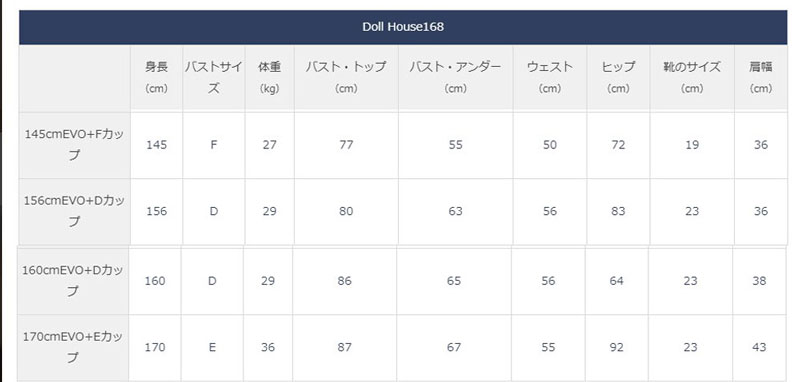Screen dimensions: 800x382
Task: Select hip value 64 in 160cm row
Action: pos(616,281)
